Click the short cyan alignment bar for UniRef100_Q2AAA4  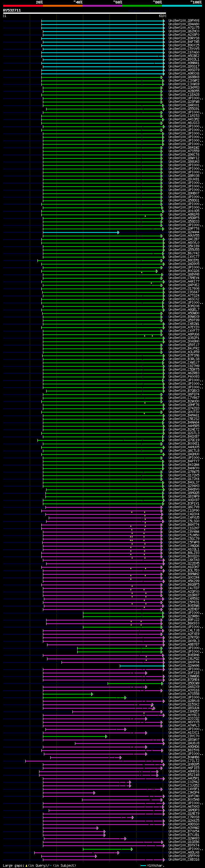[x=81, y=233]
